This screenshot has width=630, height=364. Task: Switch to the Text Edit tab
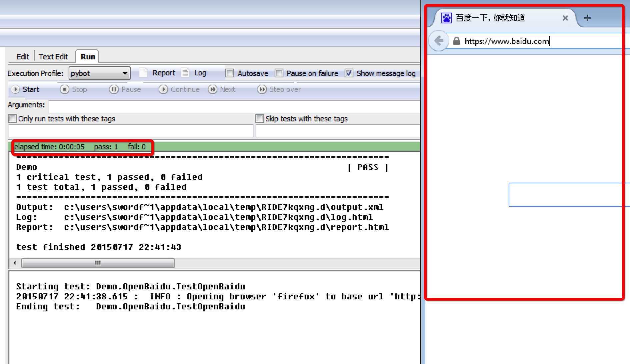53,57
